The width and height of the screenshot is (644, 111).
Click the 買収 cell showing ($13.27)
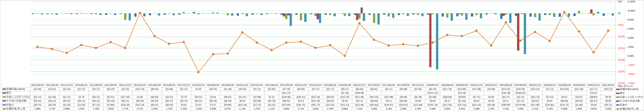286,93
